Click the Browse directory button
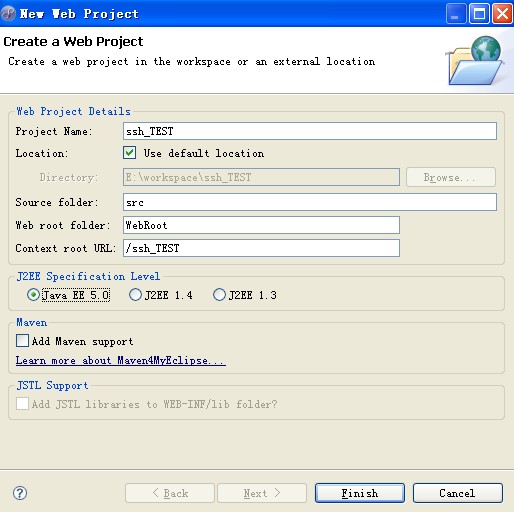Screen dimensions: 514x512 pyautogui.click(x=451, y=177)
